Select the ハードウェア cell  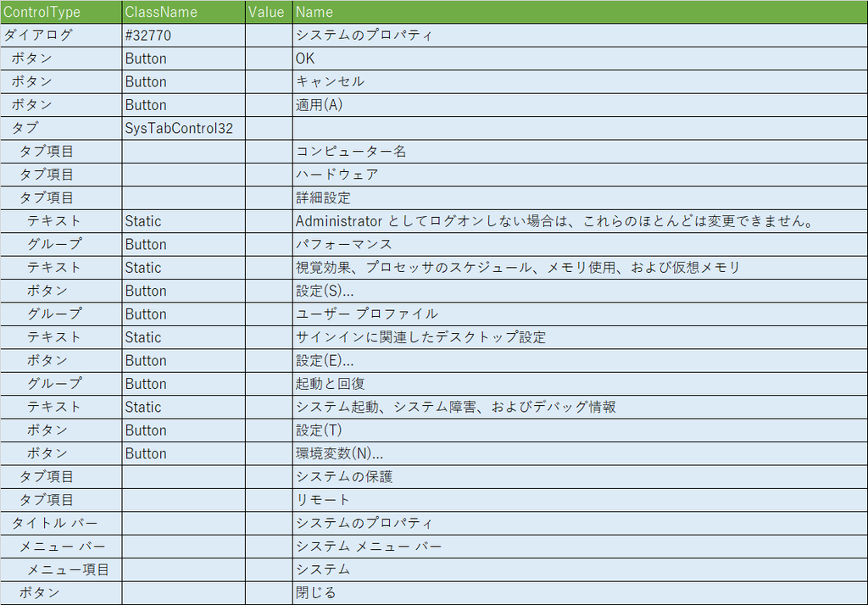click(x=580, y=175)
